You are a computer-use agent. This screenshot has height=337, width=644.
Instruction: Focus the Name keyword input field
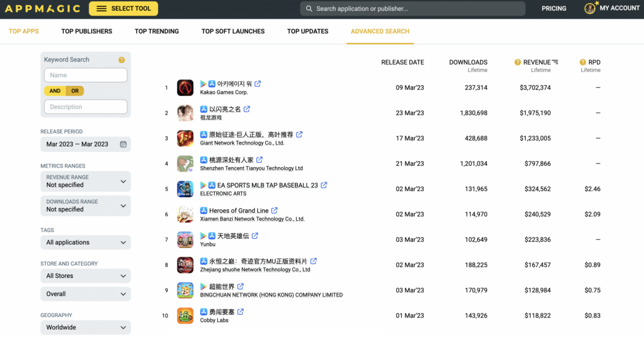tap(86, 75)
